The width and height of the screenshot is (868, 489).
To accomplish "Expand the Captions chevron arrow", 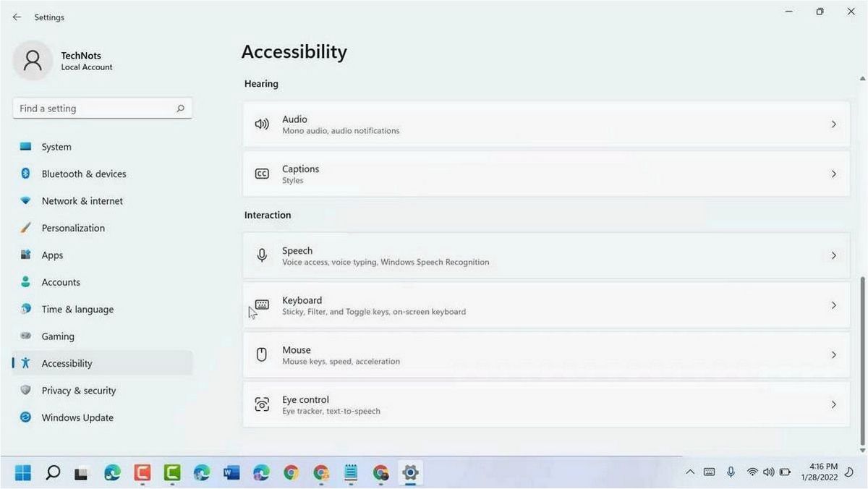I will pyautogui.click(x=833, y=174).
